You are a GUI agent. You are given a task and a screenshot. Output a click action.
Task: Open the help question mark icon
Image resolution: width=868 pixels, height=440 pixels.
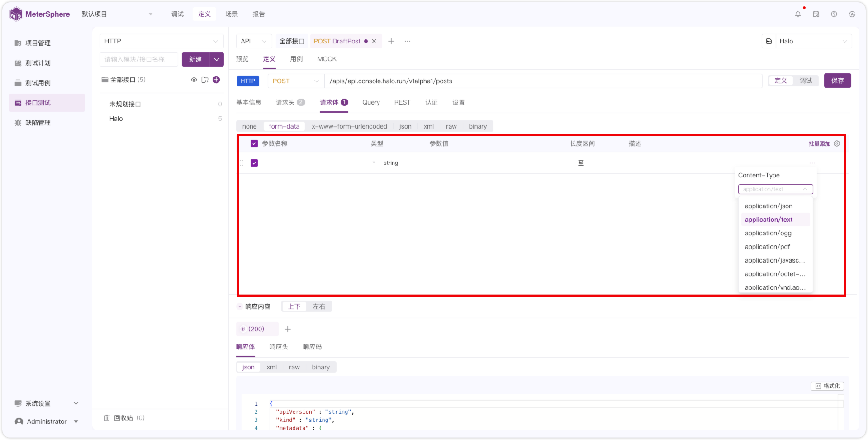click(834, 14)
